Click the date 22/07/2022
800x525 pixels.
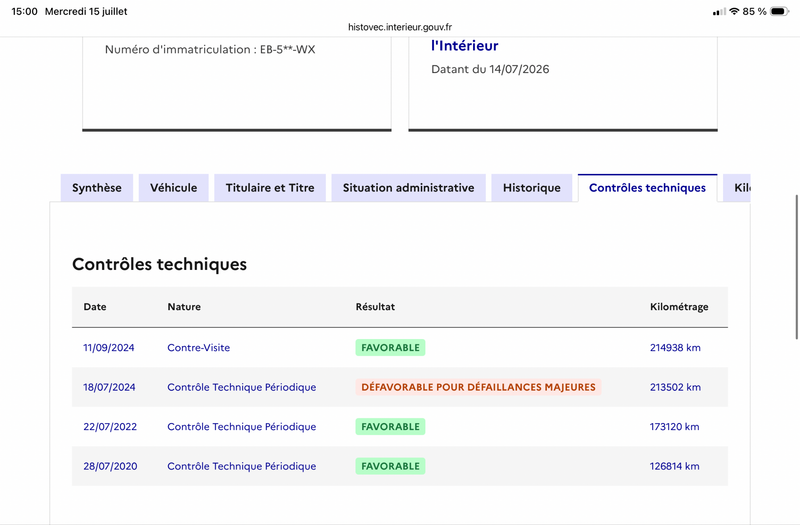pos(110,427)
